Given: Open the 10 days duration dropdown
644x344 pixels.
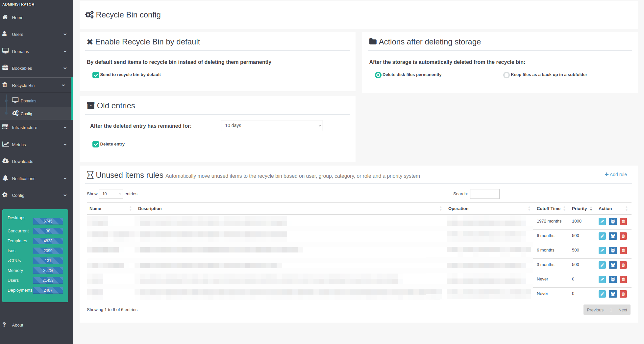Looking at the screenshot, I should (271, 125).
